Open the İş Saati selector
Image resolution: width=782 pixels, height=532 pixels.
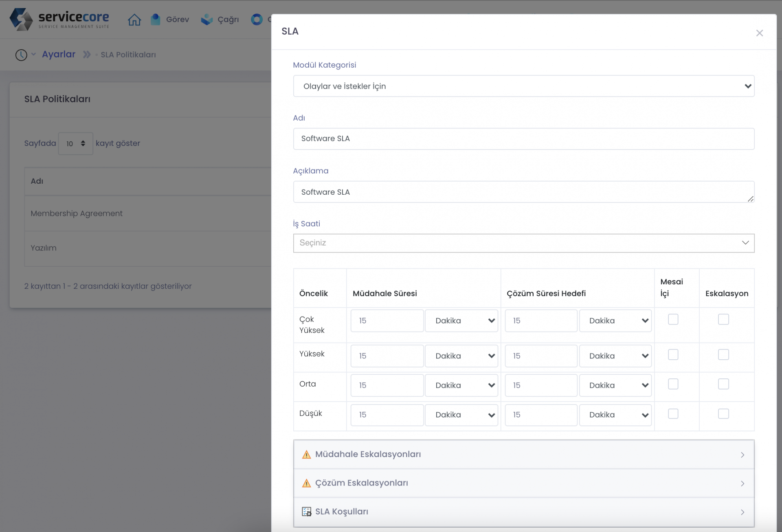click(523, 243)
